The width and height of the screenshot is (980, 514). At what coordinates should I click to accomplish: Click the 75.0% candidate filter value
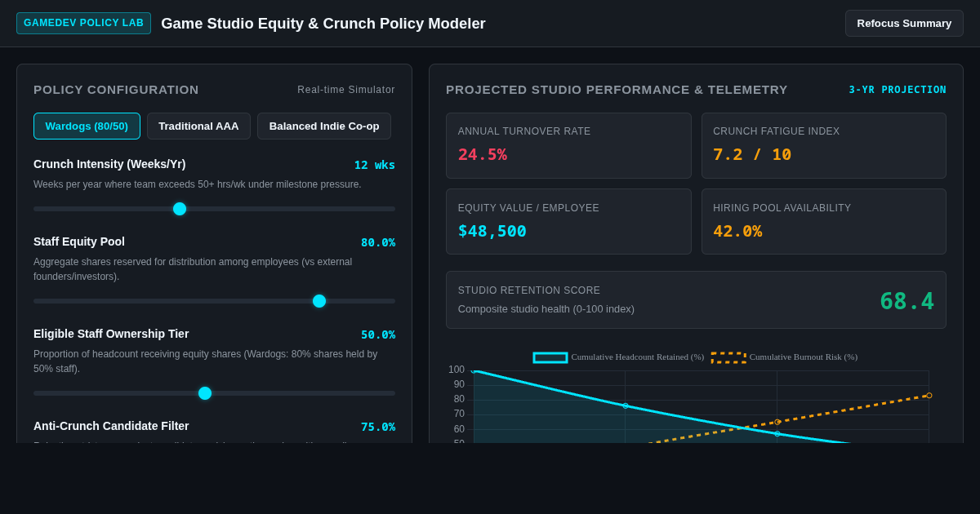pyautogui.click(x=378, y=427)
